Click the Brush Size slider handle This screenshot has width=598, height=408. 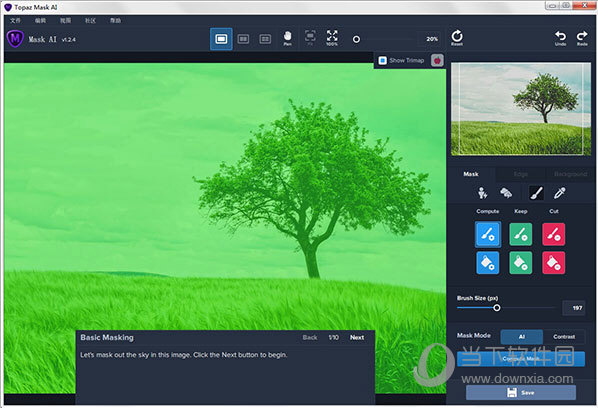(x=497, y=308)
